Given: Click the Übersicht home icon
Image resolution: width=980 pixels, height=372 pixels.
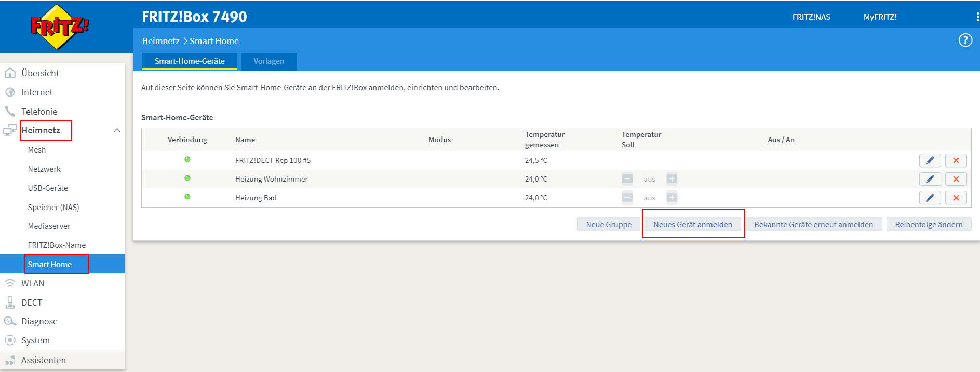Looking at the screenshot, I should tap(10, 73).
